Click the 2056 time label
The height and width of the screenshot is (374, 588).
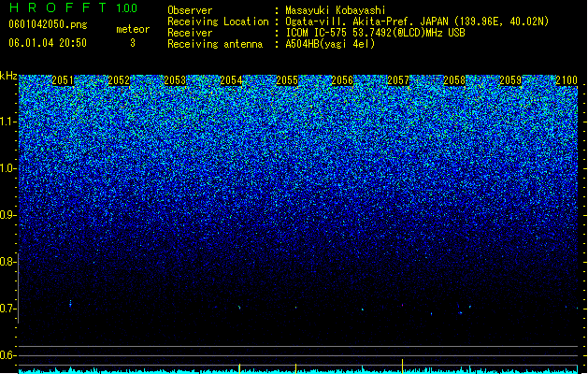342,80
